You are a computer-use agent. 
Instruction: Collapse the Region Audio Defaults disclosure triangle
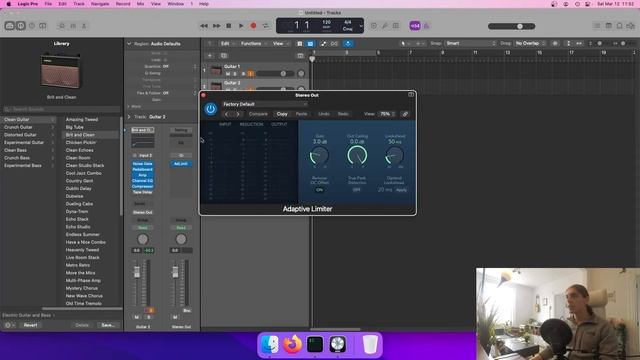(129, 44)
